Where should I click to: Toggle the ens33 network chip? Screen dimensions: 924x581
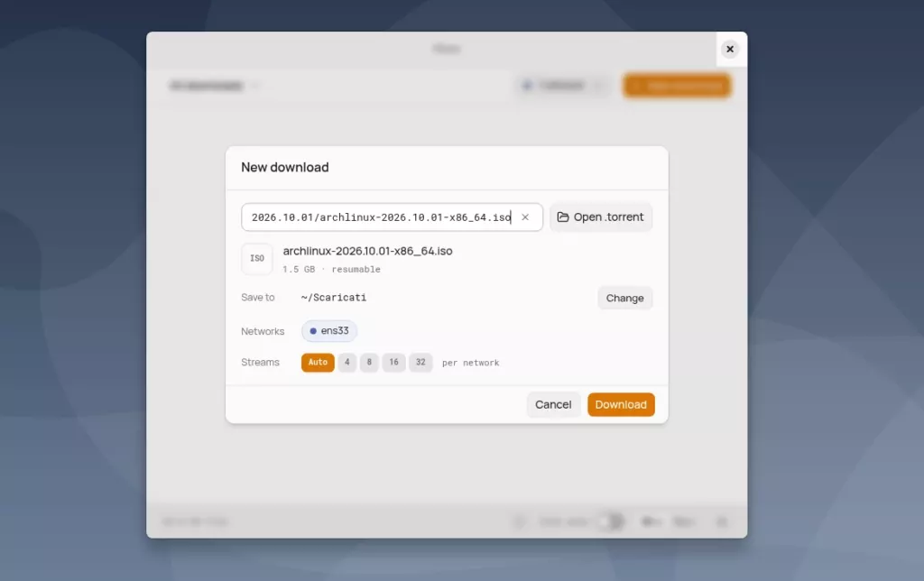click(329, 331)
